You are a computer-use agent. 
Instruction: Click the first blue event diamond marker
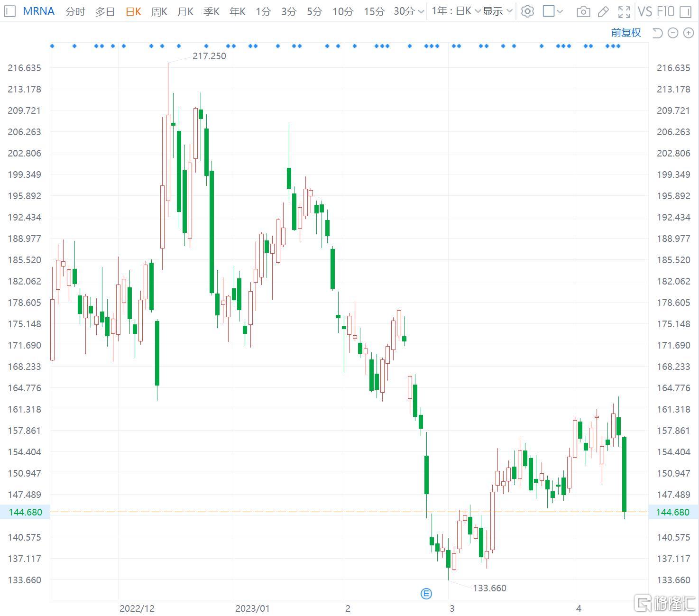pos(52,46)
